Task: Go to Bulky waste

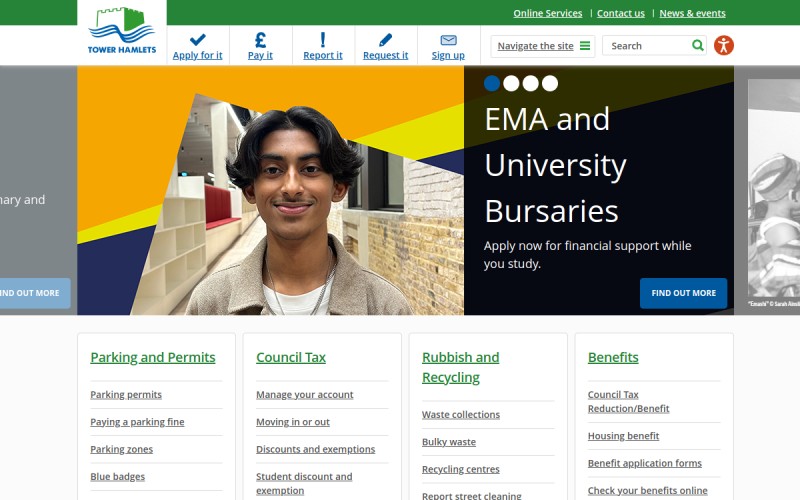Action: (x=449, y=442)
